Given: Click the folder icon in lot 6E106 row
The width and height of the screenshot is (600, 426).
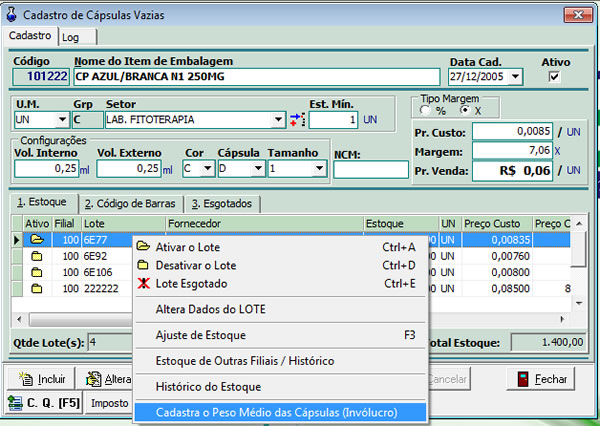Looking at the screenshot, I should point(37,272).
